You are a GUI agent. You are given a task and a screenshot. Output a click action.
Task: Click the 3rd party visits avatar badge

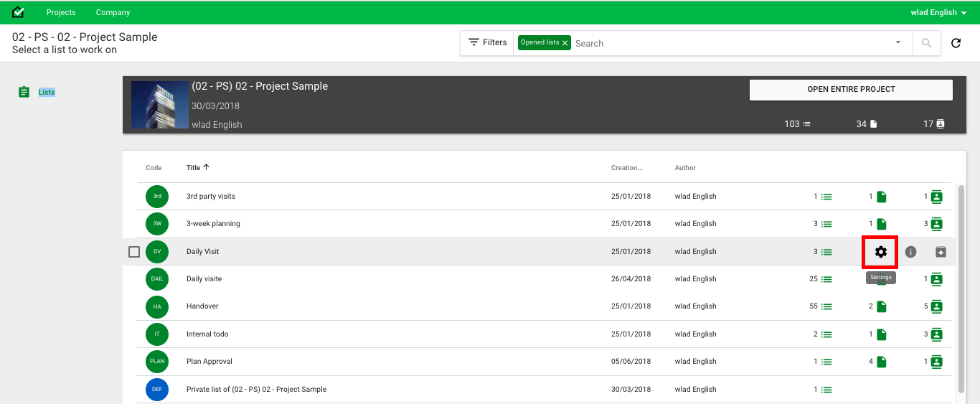coord(157,196)
